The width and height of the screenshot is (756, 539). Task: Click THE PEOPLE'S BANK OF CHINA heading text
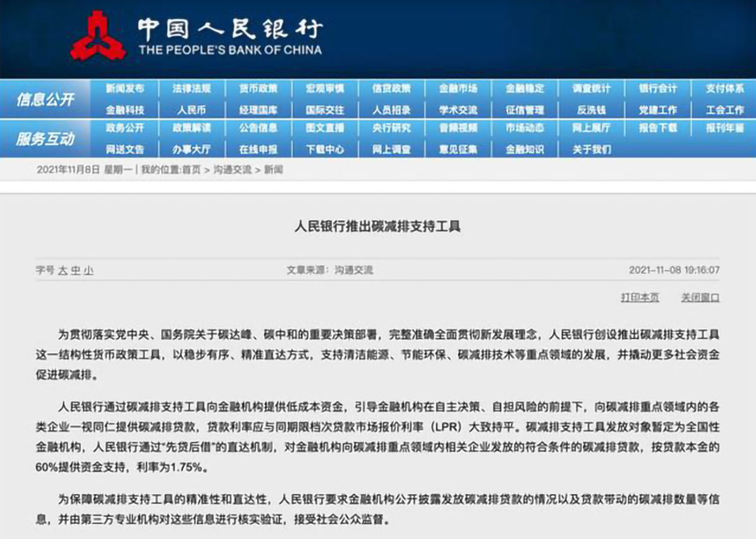230,50
